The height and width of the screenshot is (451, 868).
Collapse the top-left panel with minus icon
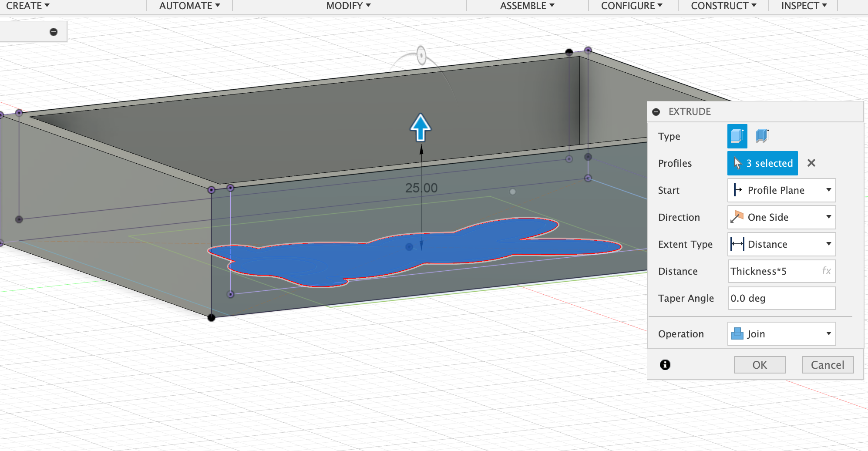tap(54, 32)
